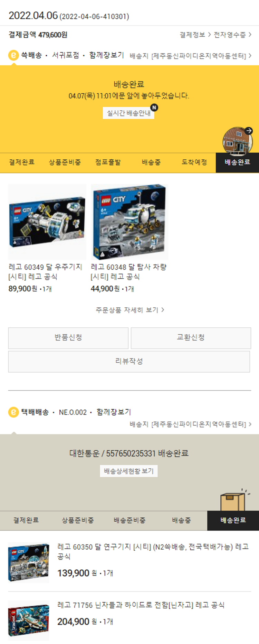Click the yellow e icon beside 택배배송

pos(13,412)
